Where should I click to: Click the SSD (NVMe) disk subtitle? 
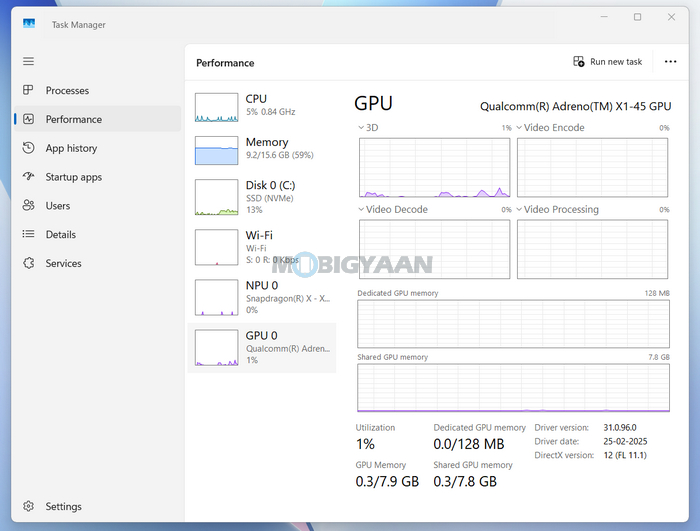click(270, 199)
